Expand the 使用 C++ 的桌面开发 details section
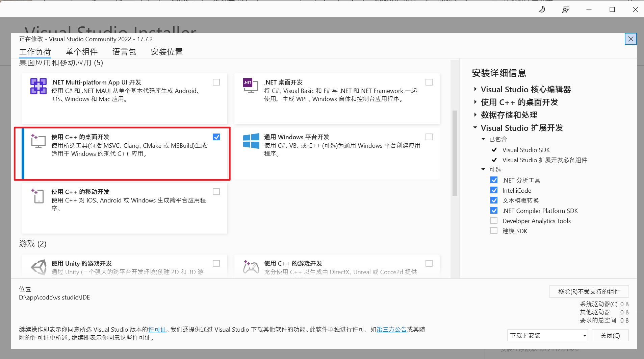This screenshot has height=359, width=644. 475,102
